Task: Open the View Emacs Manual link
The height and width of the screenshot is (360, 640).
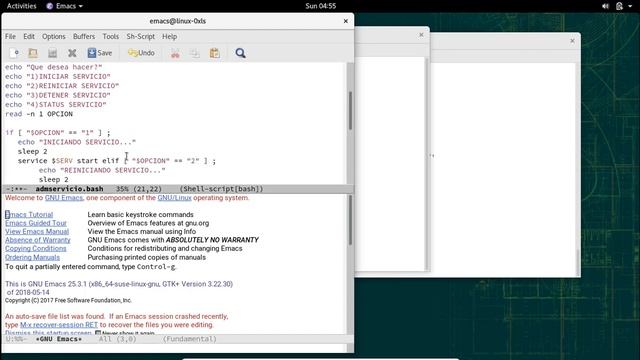Action: (37, 231)
